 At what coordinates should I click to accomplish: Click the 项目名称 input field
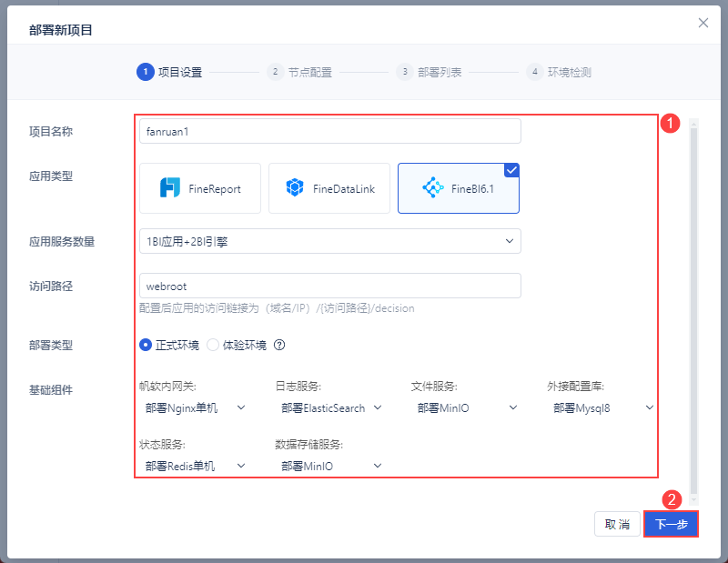[330, 131]
